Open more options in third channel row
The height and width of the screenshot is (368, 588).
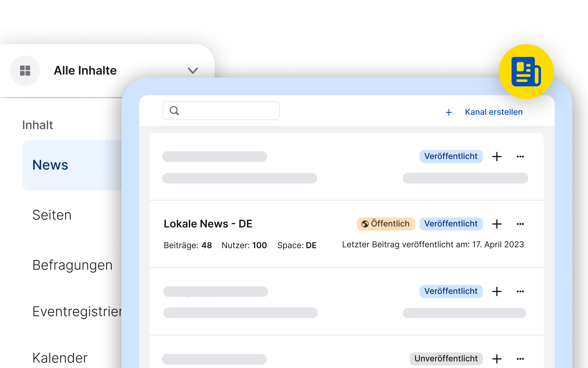pyautogui.click(x=520, y=291)
